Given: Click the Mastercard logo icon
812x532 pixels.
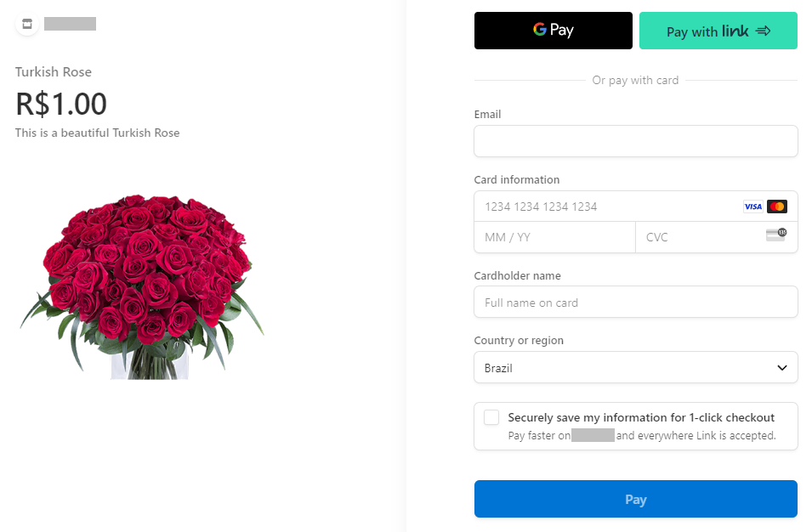Looking at the screenshot, I should click(776, 207).
